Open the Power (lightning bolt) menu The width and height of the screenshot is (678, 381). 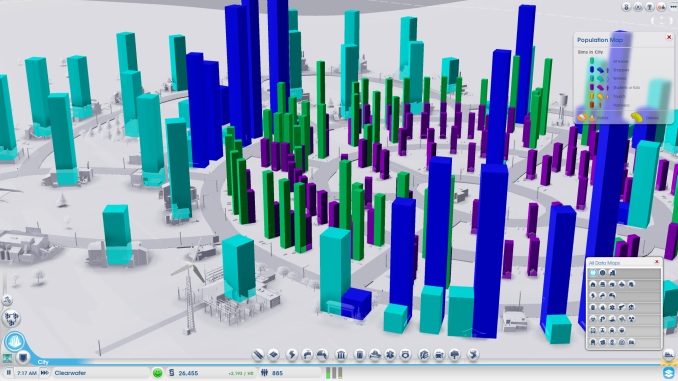292,355
